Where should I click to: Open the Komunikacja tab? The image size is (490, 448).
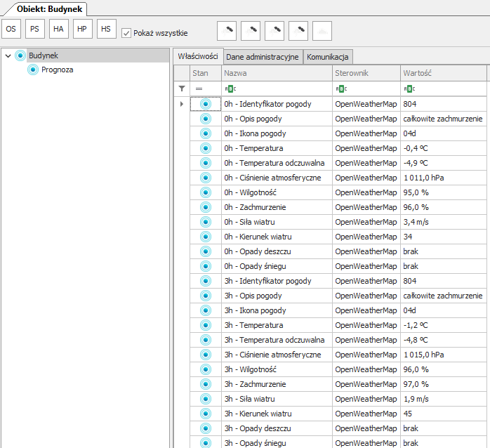328,57
